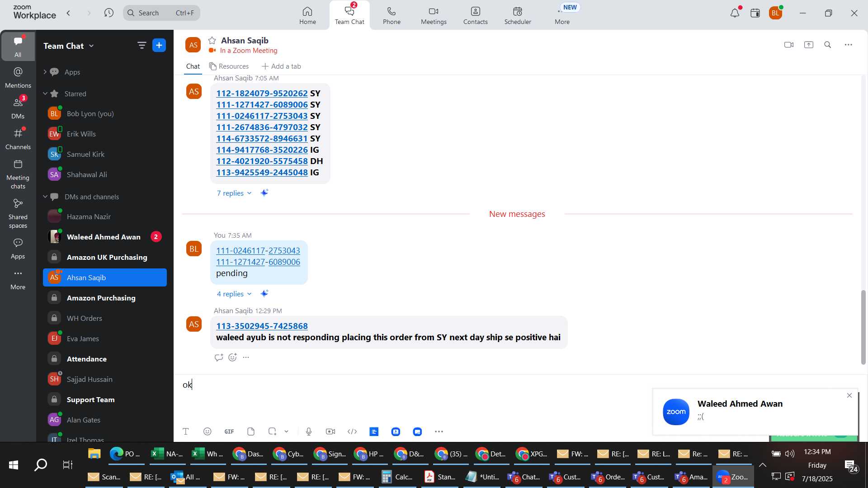Go to the Contacts tab
This screenshot has width=868, height=488.
pyautogui.click(x=475, y=15)
